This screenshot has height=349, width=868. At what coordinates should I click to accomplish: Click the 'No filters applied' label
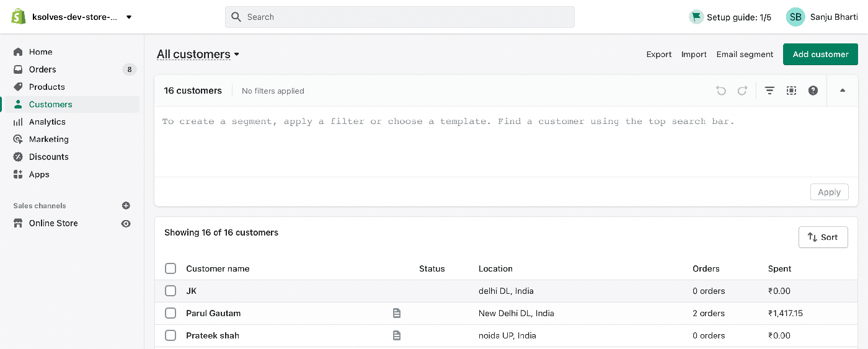pos(273,91)
